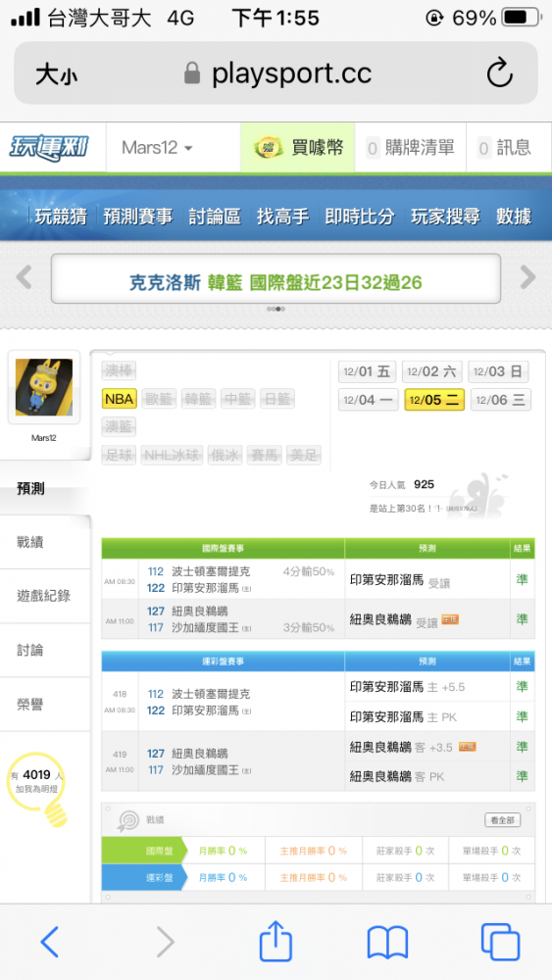Image resolution: width=552 pixels, height=980 pixels.
Task: Expand the Mars12 account dropdown
Action: [157, 148]
